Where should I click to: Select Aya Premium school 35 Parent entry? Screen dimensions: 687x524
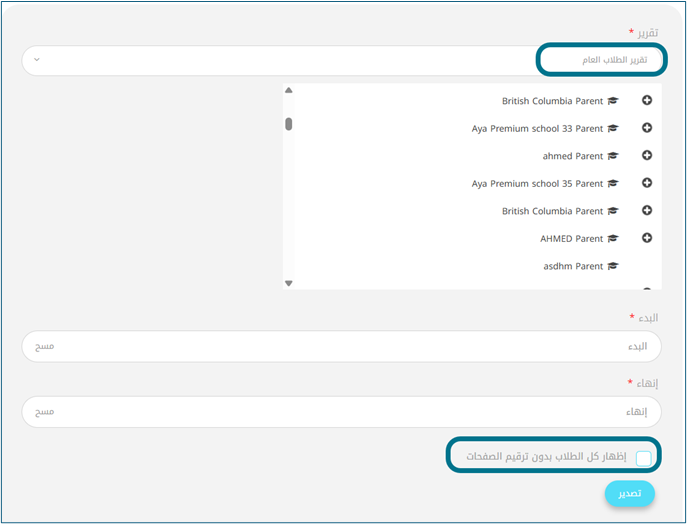(x=537, y=184)
